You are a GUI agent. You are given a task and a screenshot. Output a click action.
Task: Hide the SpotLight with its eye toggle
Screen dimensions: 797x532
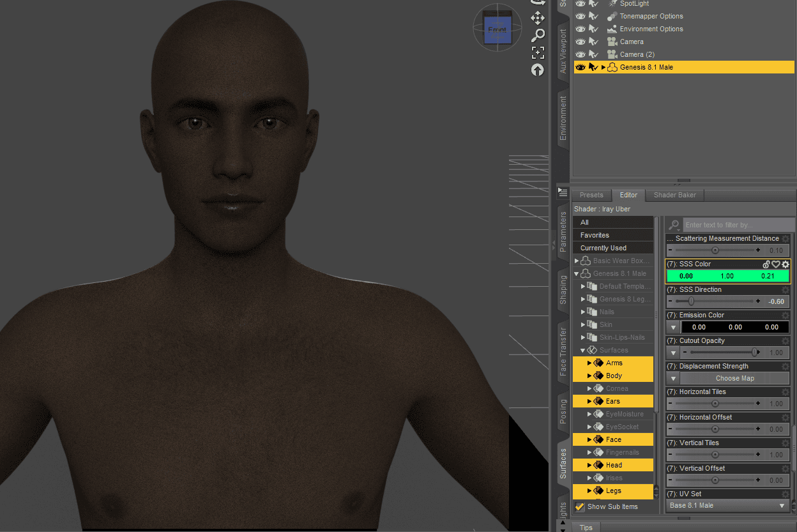pos(579,4)
